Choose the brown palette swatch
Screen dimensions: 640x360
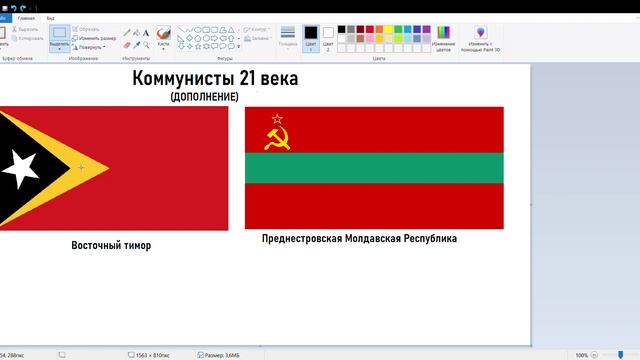click(x=360, y=38)
